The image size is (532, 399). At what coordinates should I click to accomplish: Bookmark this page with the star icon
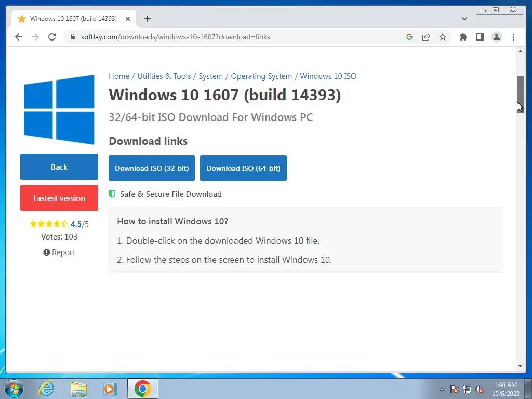(443, 37)
